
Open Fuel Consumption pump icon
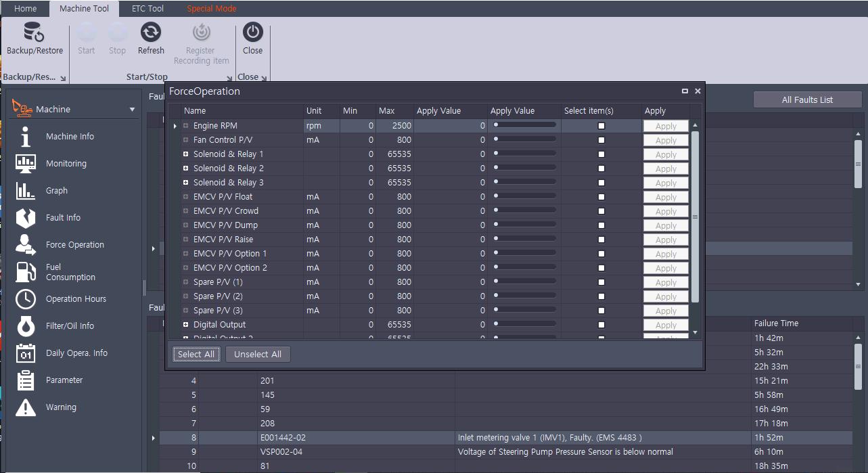(26, 271)
